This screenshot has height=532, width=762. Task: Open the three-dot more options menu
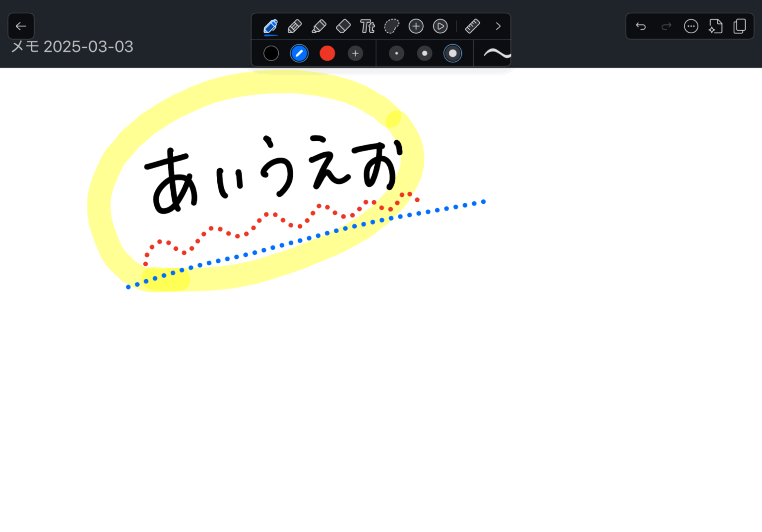point(691,26)
